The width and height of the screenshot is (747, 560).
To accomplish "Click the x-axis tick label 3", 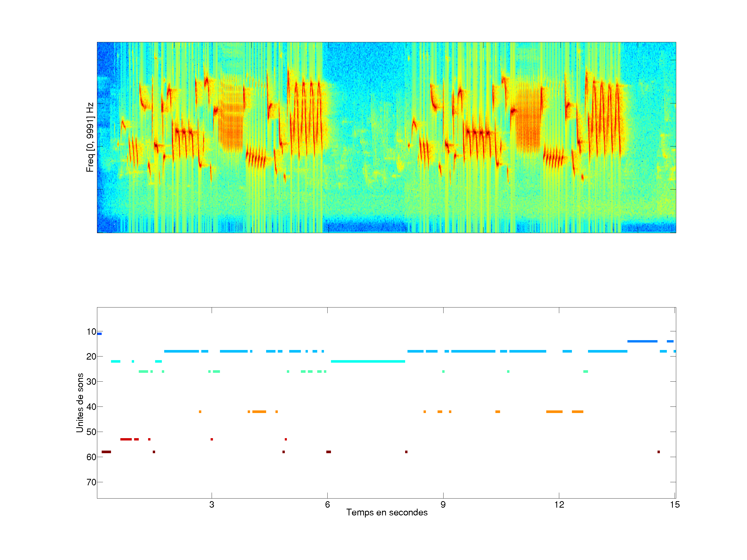I will coord(211,505).
